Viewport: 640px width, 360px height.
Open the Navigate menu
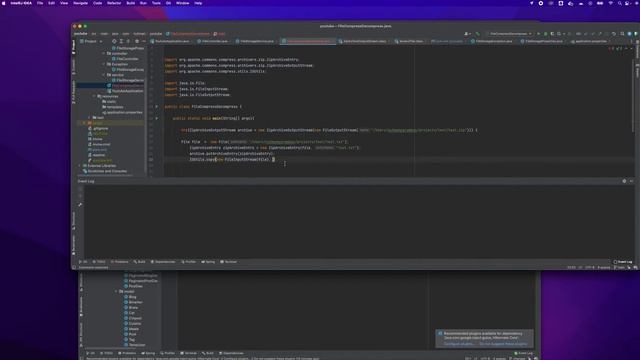pos(80,3)
